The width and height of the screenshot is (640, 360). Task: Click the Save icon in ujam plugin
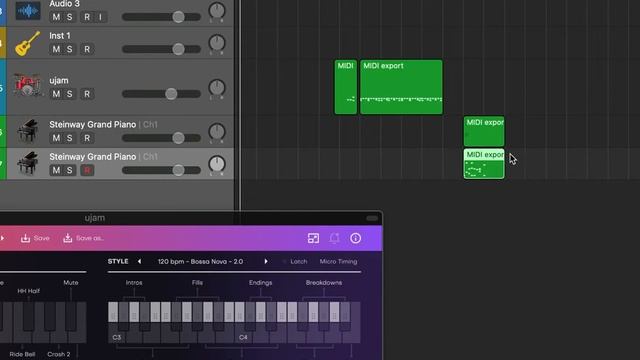pos(25,238)
